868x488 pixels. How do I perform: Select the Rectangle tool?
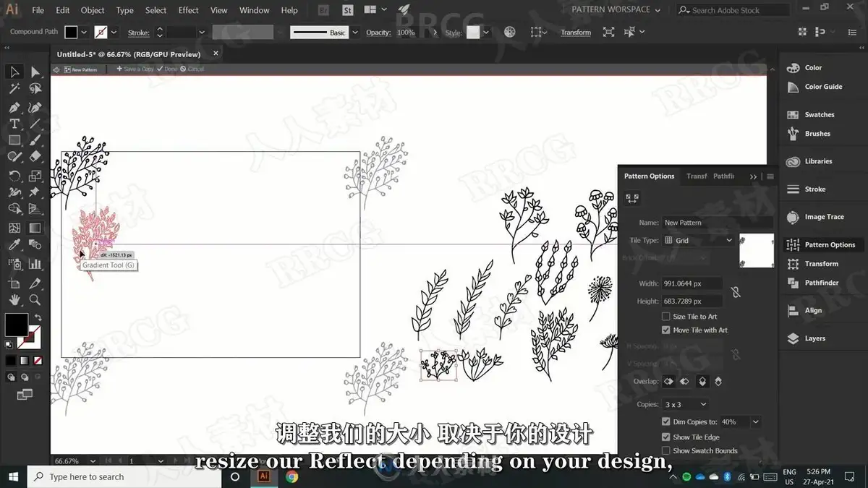tap(14, 140)
